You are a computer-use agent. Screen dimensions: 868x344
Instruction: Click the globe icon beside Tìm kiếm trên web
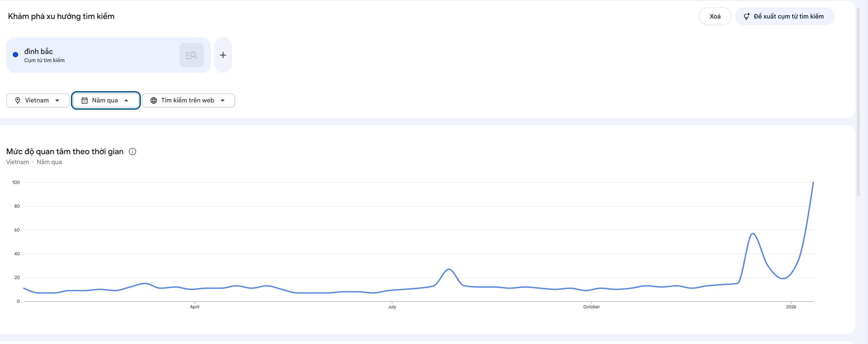coord(154,100)
